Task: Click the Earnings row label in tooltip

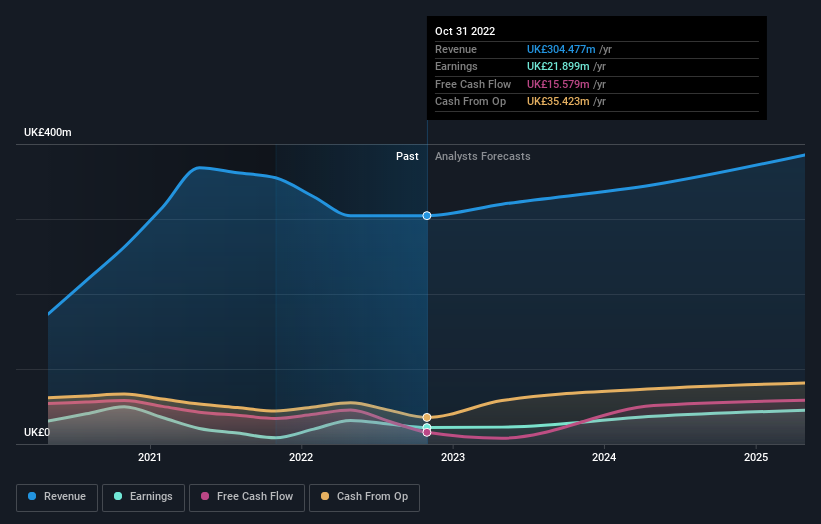Action: 456,66
